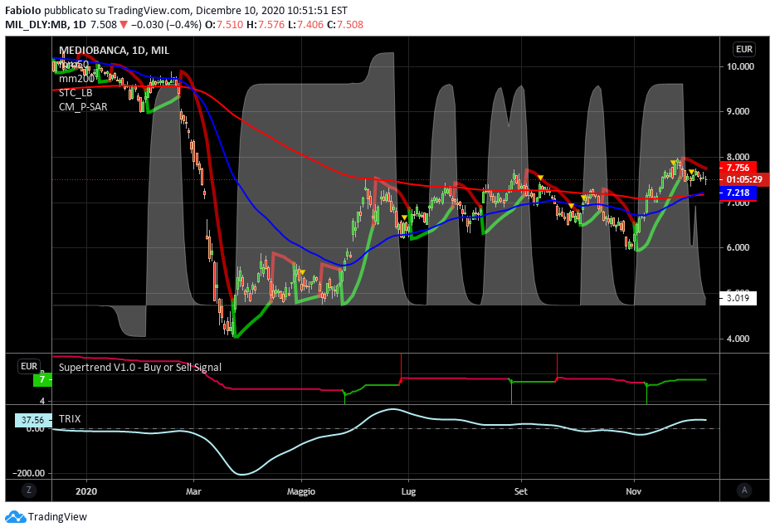Click the Supertrend V1.0 - Buy or Sell Signal label
This screenshot has height=532, width=775.
coord(140,368)
